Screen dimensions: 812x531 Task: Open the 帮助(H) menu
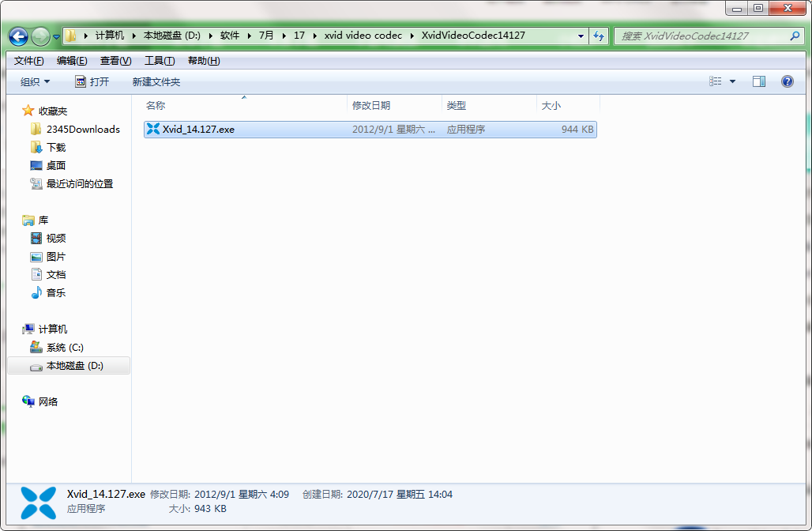pos(204,61)
